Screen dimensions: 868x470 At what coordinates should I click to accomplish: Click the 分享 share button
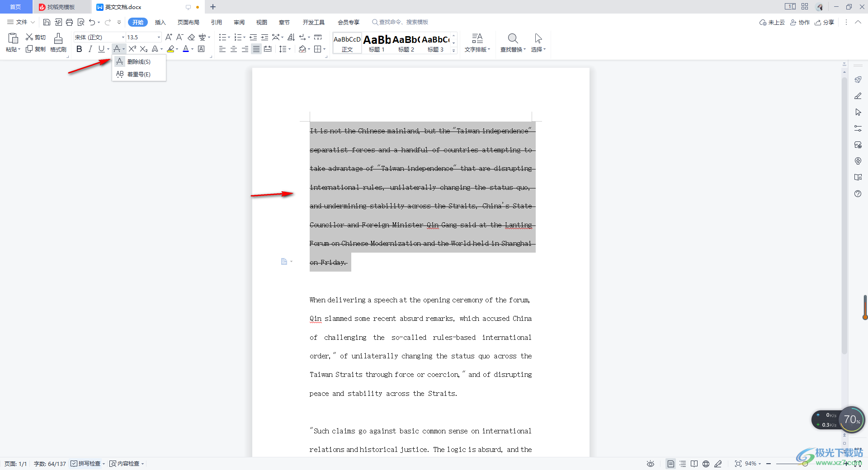point(825,22)
